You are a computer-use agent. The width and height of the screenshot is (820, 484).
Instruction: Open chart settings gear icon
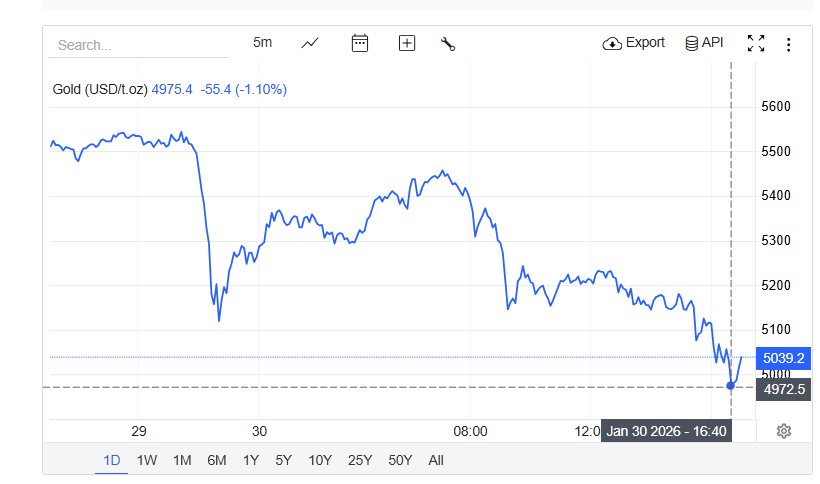[x=784, y=431]
